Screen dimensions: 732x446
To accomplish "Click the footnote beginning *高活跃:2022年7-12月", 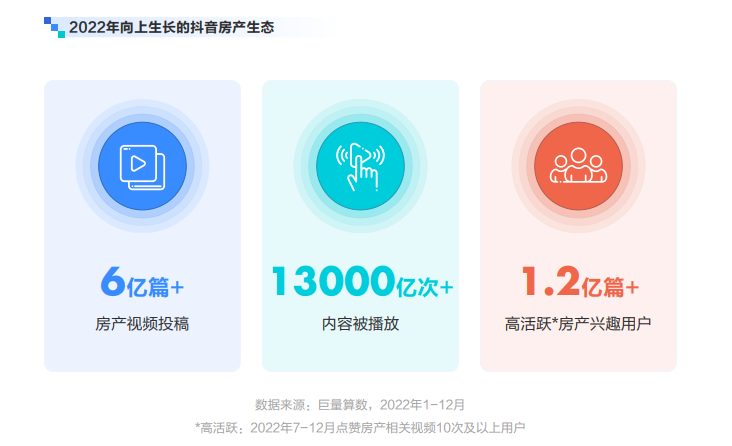I will (360, 427).
